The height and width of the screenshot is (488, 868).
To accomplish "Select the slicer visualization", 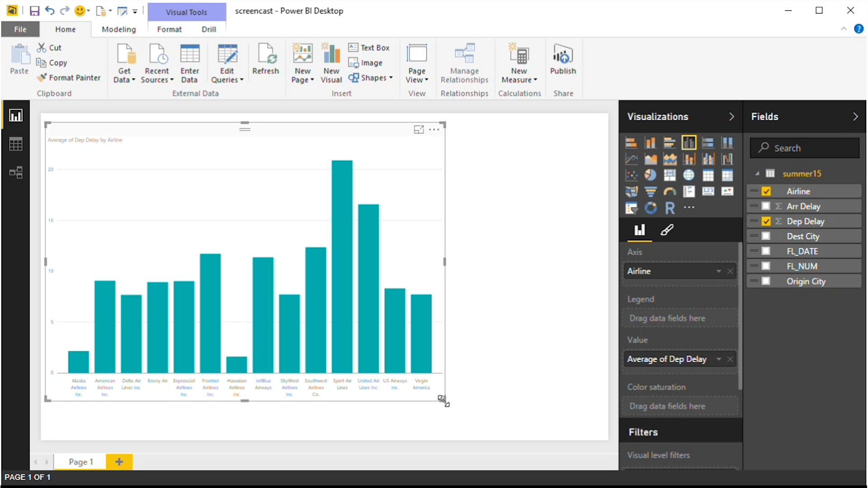I will (x=631, y=208).
